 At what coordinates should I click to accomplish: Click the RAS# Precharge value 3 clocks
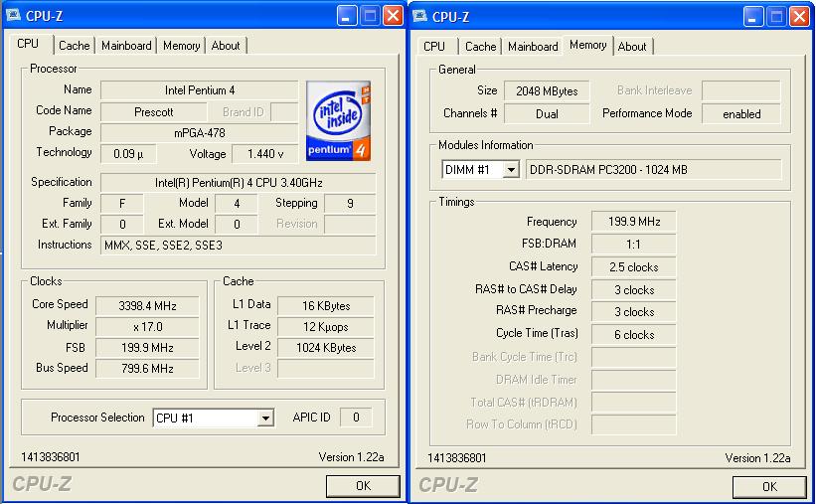tap(634, 312)
